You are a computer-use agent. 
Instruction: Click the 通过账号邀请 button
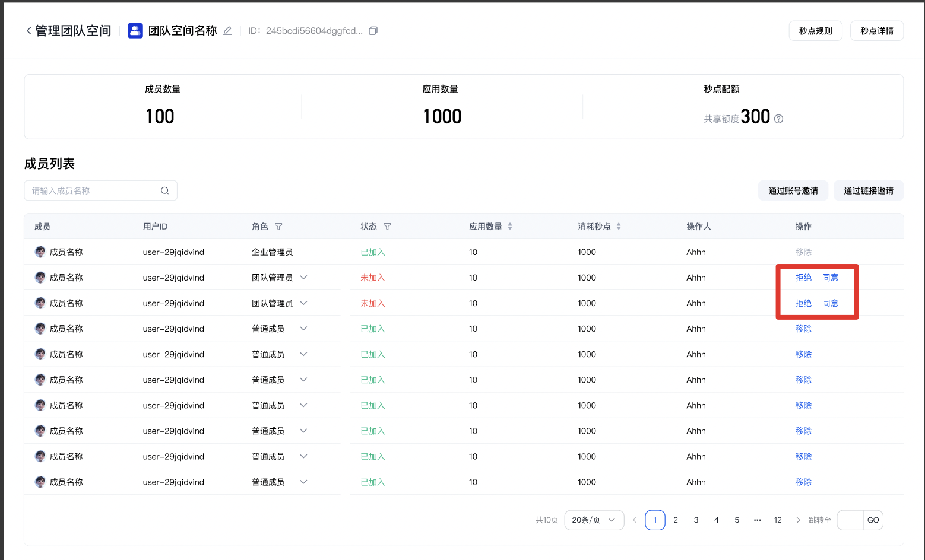tap(793, 190)
